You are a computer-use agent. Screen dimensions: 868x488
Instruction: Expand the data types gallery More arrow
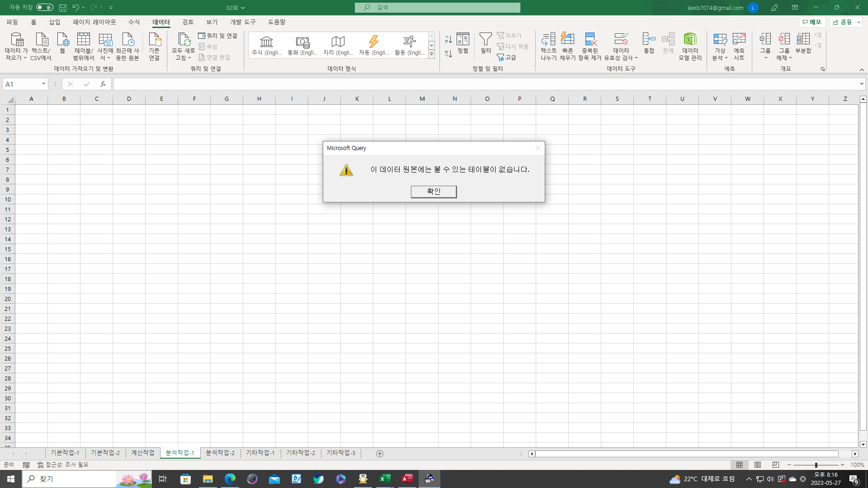point(431,55)
